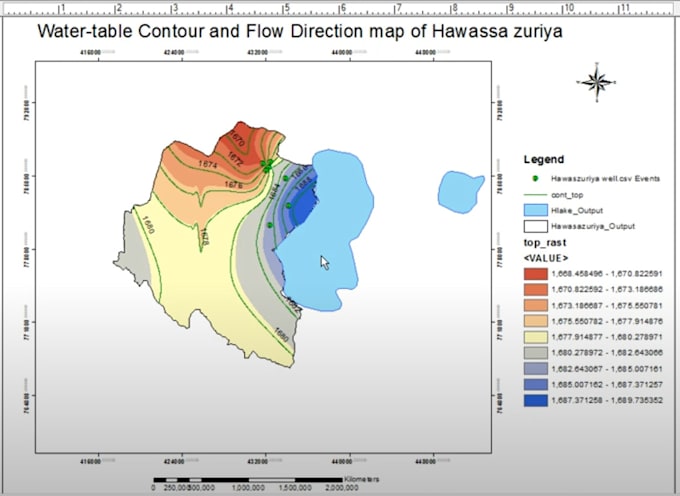The image size is (680, 496).
Task: Click the gray 1,680.278972 swatch
Action: tap(535, 352)
